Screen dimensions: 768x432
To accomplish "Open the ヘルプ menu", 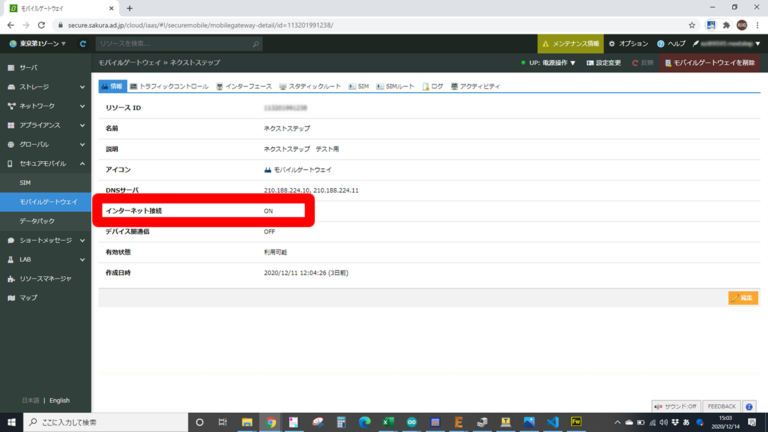I will (671, 44).
